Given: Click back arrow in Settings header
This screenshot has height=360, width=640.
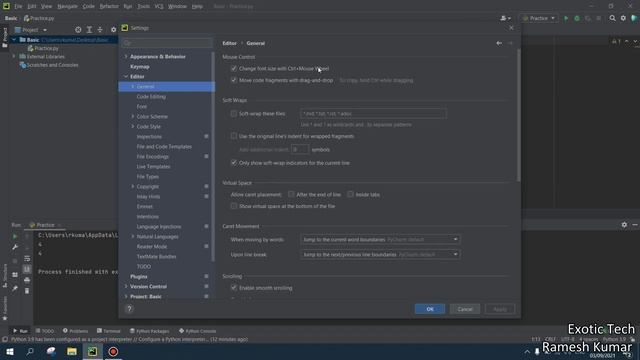Looking at the screenshot, I should [x=499, y=43].
